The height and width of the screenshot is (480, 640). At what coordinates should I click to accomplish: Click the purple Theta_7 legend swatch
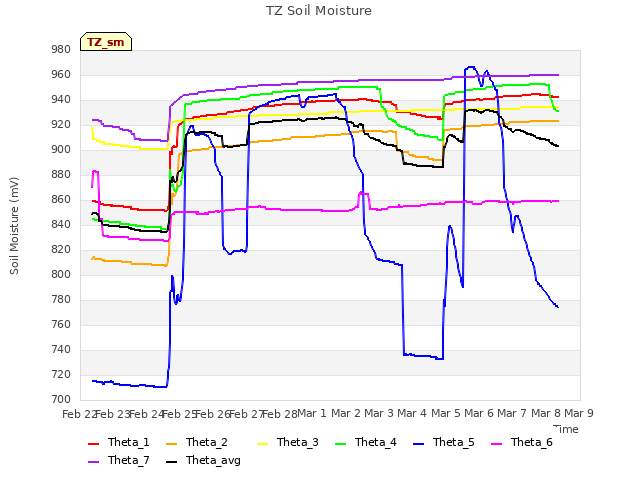point(93,462)
